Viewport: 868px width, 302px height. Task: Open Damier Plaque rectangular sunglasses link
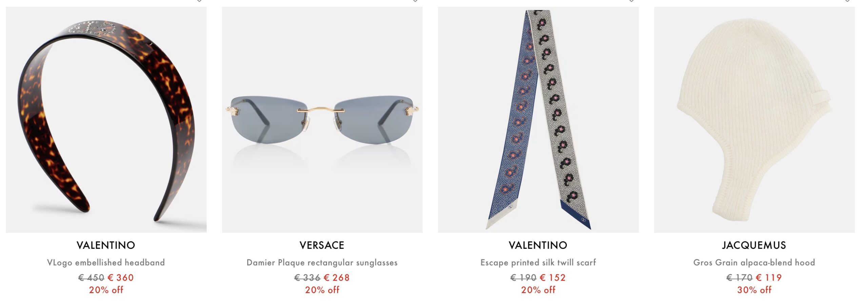pyautogui.click(x=322, y=262)
